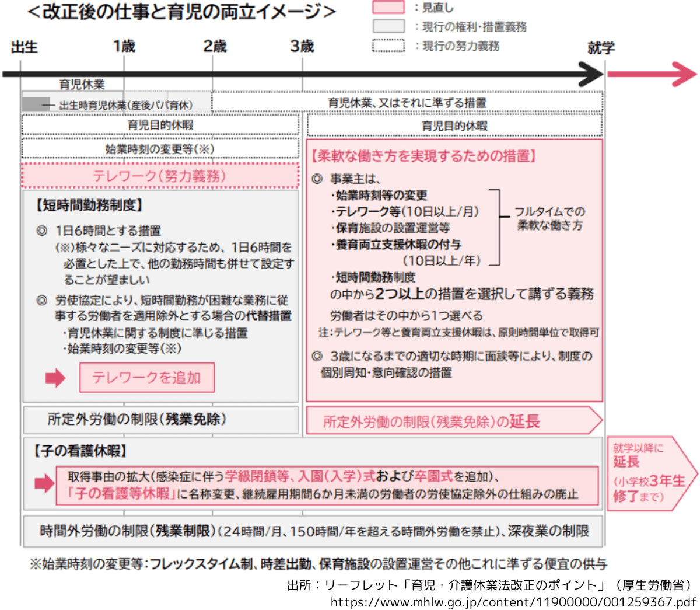Click the 出所:リーフレット source line
The width and height of the screenshot is (700, 610).
click(489, 585)
